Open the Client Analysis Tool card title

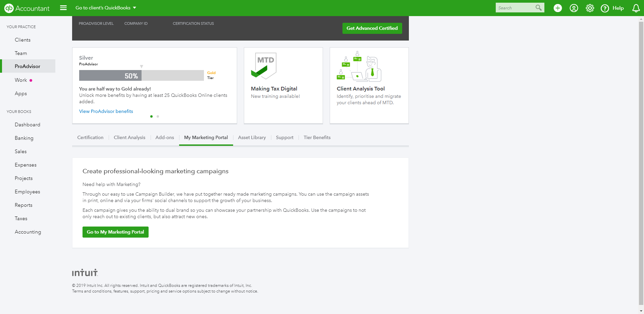pos(361,88)
